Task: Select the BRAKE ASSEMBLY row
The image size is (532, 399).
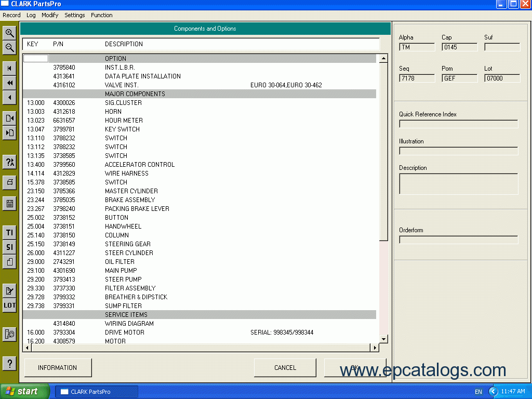Action: click(x=199, y=200)
